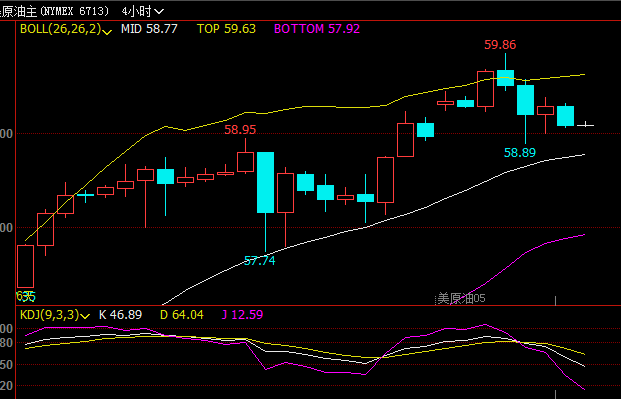Select the BOTTOM 57.92 readout
This screenshot has height=399, width=621.
[317, 29]
